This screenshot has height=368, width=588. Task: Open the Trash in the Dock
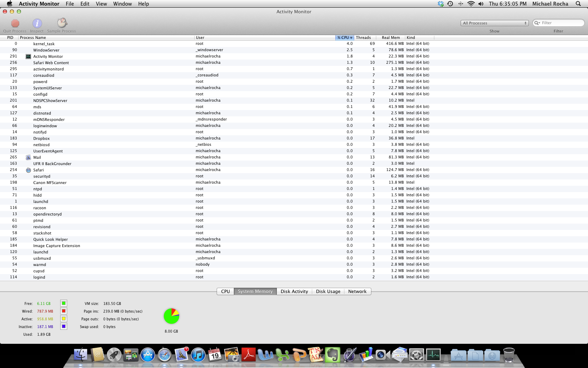tap(509, 355)
